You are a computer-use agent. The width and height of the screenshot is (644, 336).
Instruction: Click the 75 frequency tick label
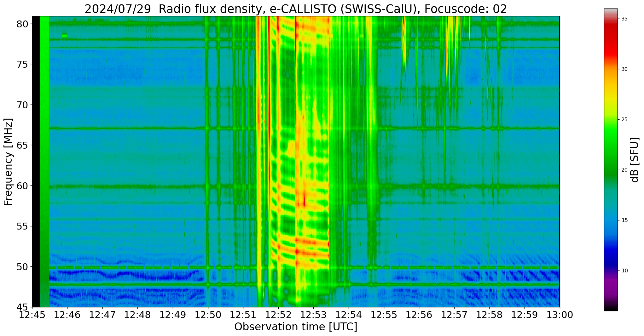click(22, 65)
